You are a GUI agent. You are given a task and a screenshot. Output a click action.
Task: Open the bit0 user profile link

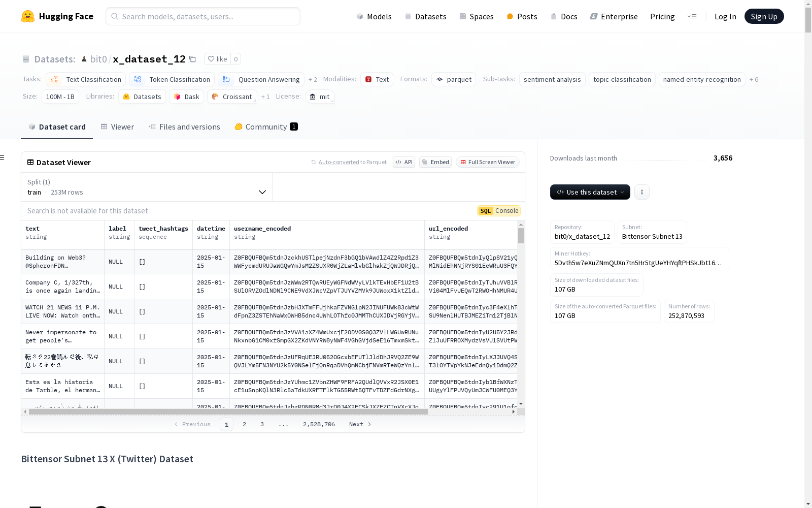click(98, 59)
